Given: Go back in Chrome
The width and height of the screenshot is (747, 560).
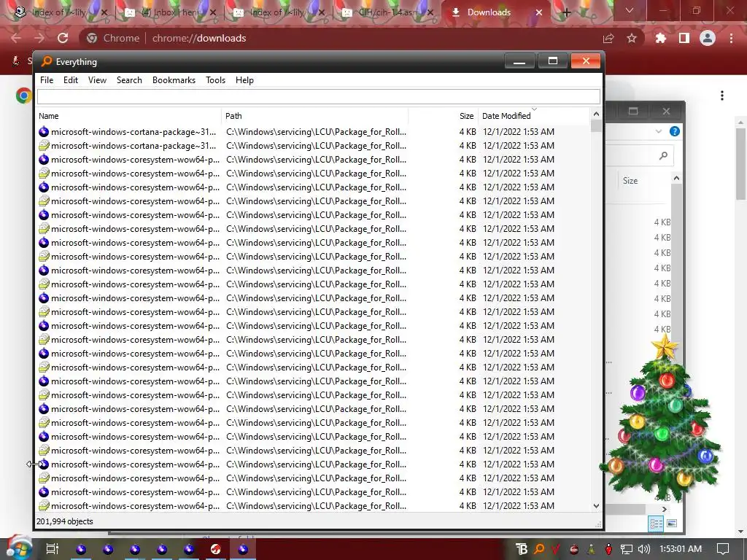Looking at the screenshot, I should pyautogui.click(x=16, y=38).
